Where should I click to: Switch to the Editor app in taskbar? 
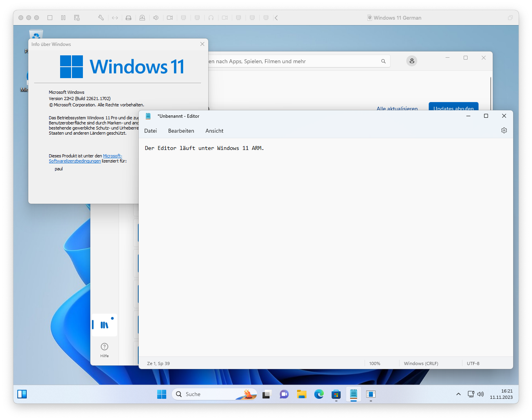354,394
